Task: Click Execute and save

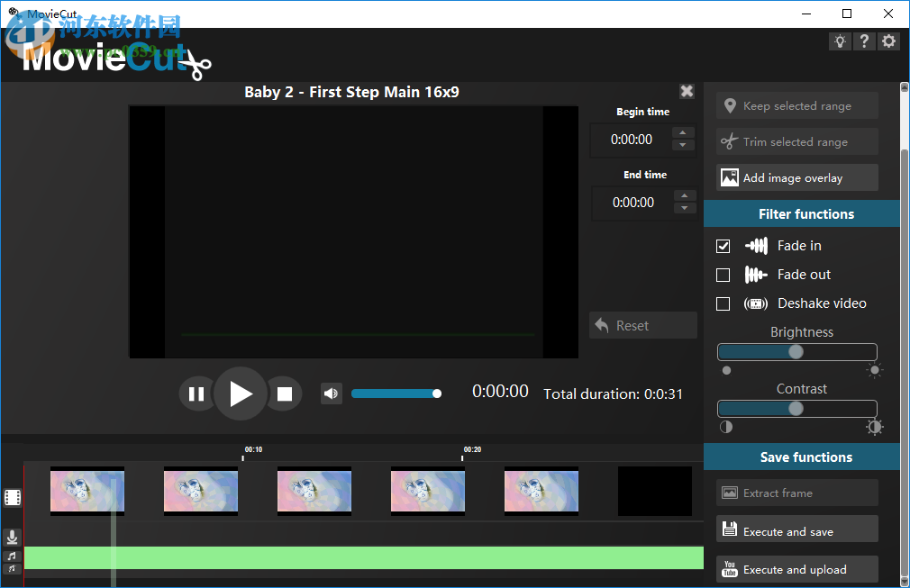Action: [796, 529]
